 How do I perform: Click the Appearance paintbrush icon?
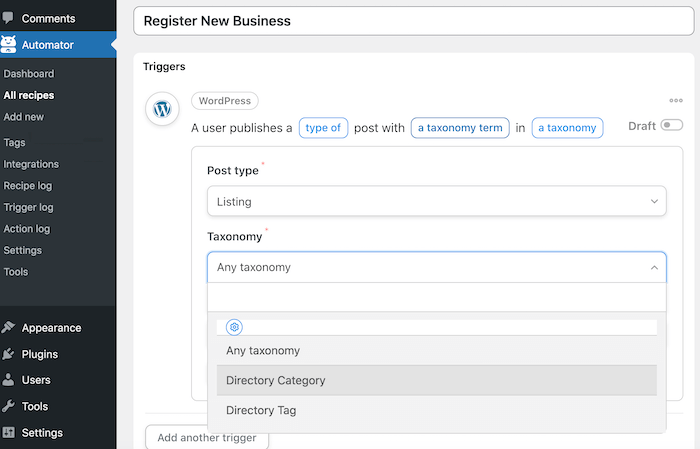point(8,327)
